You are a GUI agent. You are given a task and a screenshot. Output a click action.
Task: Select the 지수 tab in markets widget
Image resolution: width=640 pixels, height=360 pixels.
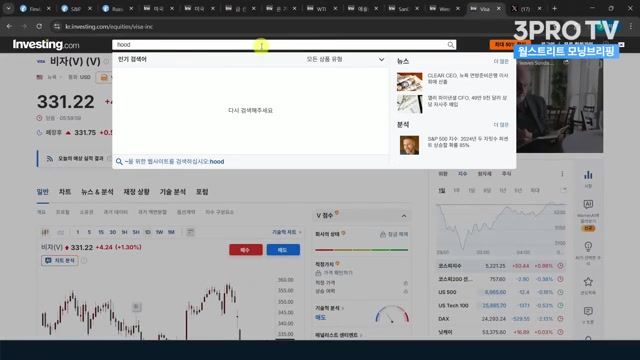(462, 174)
